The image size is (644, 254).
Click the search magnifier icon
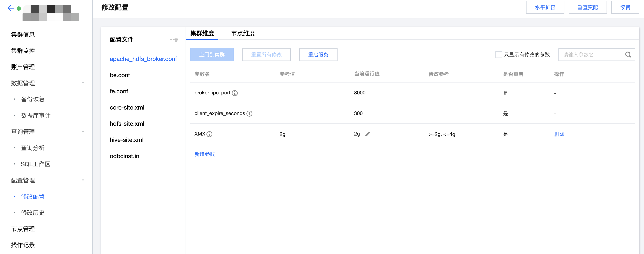628,55
